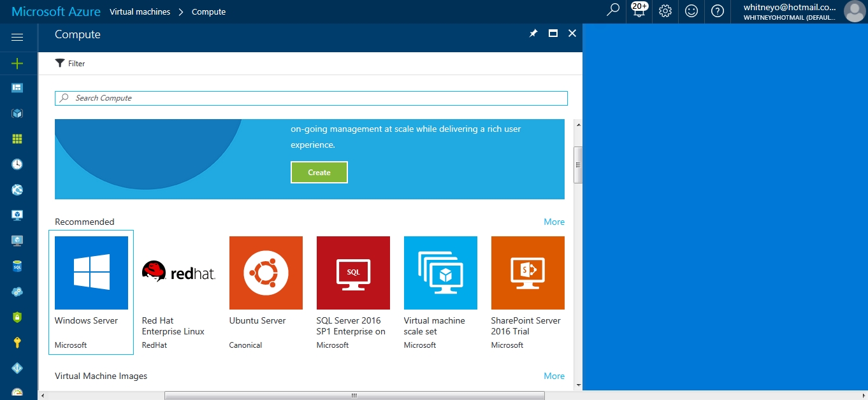This screenshot has width=868, height=400.
Task: Select the Virtual machine scale set tile
Action: pyautogui.click(x=440, y=292)
